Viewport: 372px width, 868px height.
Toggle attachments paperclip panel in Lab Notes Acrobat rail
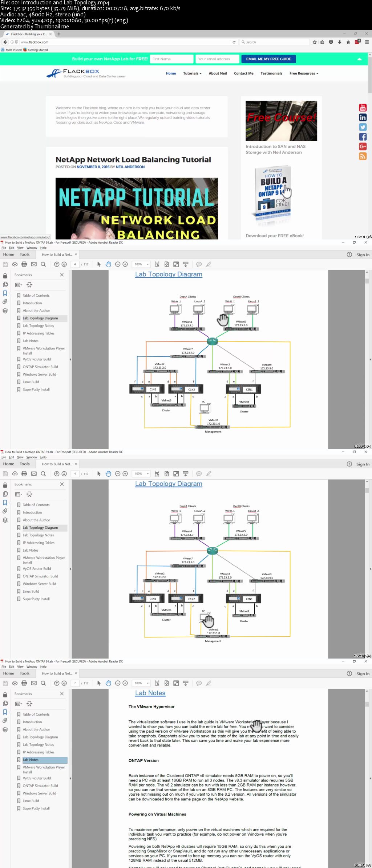coord(5,720)
